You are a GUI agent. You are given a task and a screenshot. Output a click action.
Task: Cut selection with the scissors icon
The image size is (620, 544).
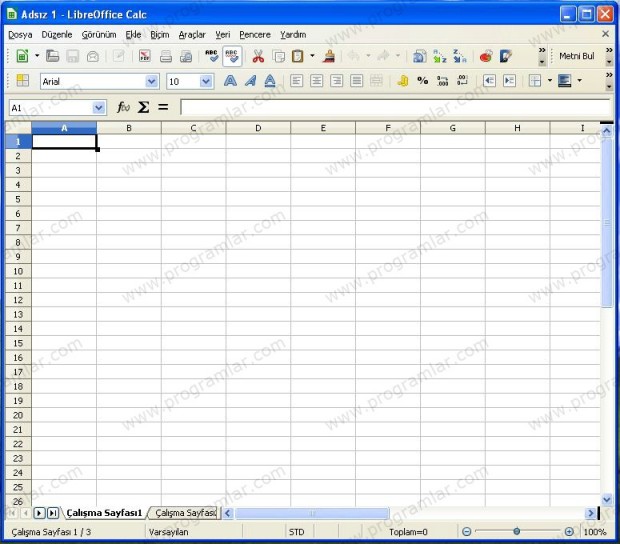click(x=258, y=57)
